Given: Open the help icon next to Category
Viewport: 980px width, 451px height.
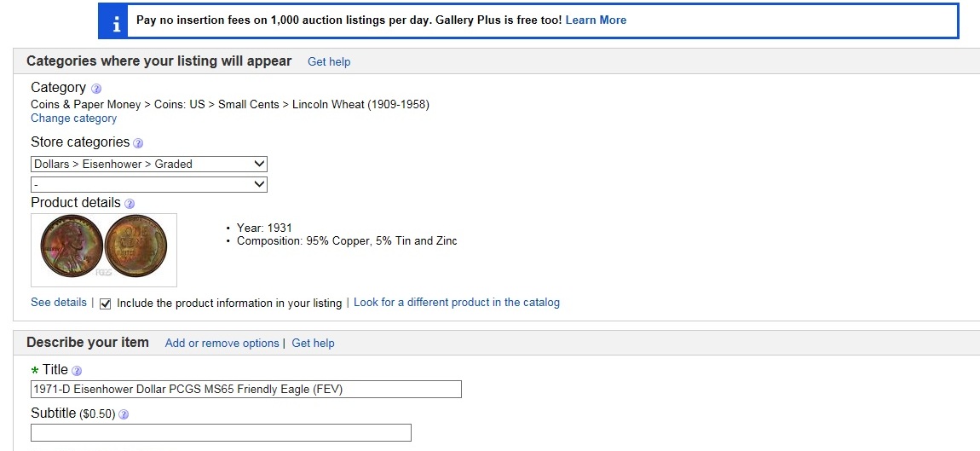Looking at the screenshot, I should [96, 89].
